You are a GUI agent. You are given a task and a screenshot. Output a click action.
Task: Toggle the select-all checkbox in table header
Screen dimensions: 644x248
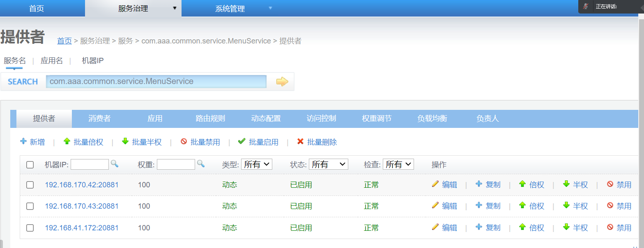click(30, 165)
